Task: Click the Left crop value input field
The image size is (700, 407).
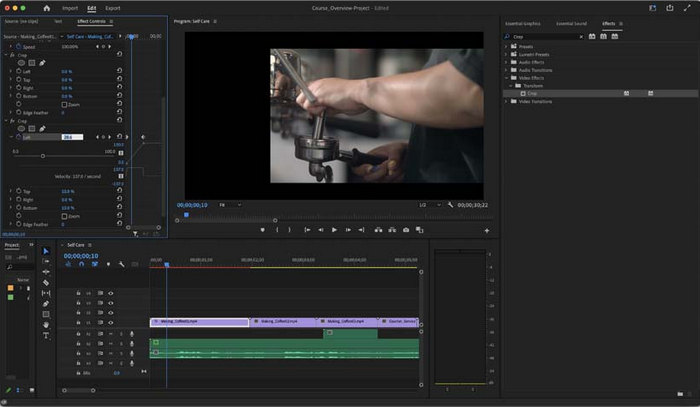Action: point(72,137)
